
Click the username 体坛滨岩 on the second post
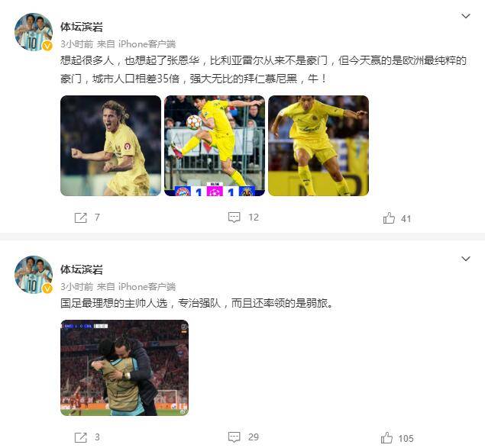[82, 269]
